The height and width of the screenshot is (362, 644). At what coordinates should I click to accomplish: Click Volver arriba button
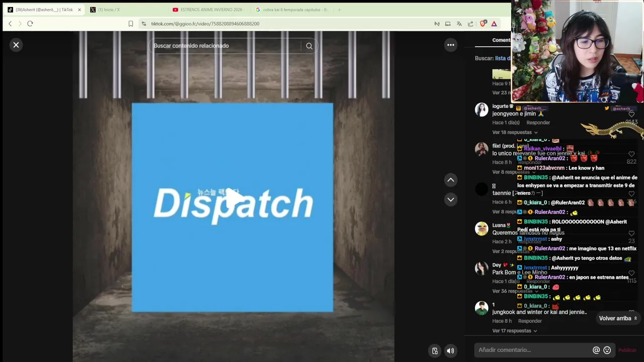coord(618,318)
